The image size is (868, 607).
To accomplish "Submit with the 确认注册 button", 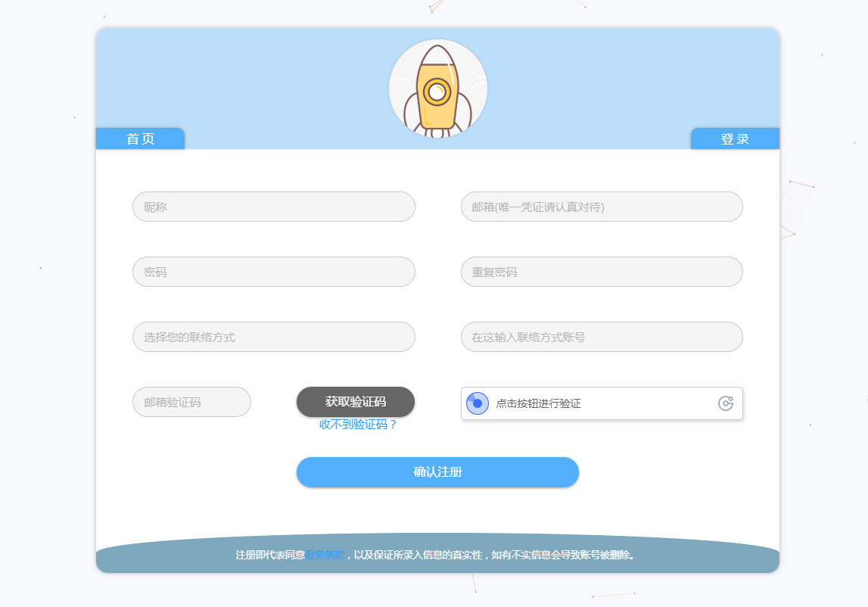I will (437, 472).
